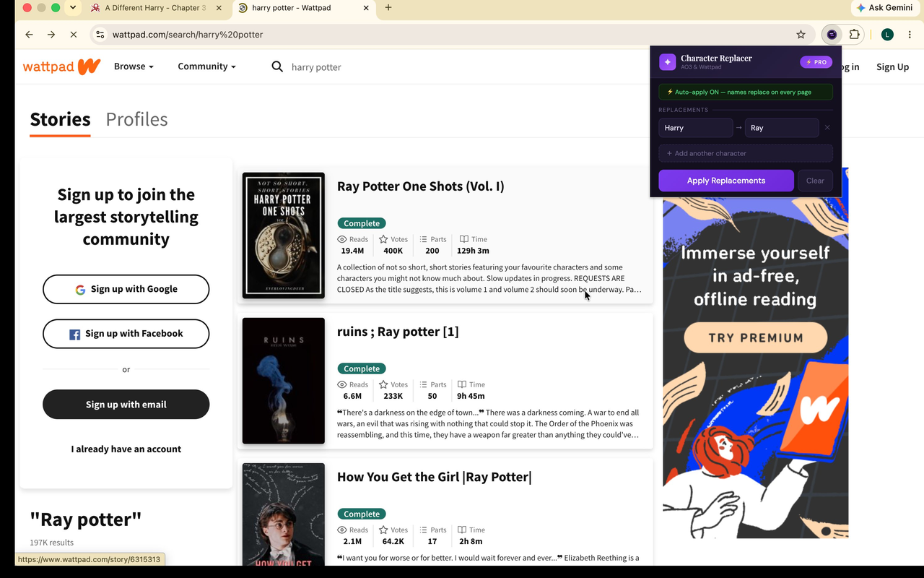
Task: Click the Auto-apply ON status banner
Action: (x=746, y=92)
